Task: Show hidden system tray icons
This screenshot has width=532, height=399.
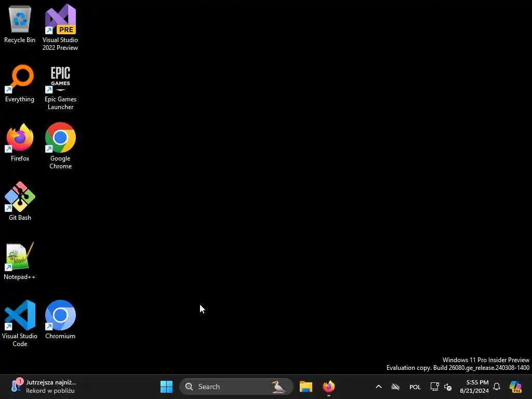Action: pyautogui.click(x=379, y=387)
